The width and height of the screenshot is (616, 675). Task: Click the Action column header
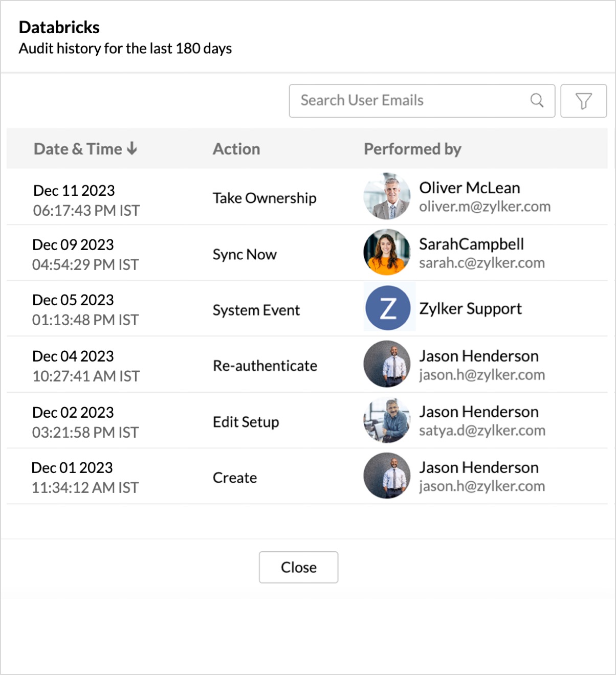(x=236, y=149)
